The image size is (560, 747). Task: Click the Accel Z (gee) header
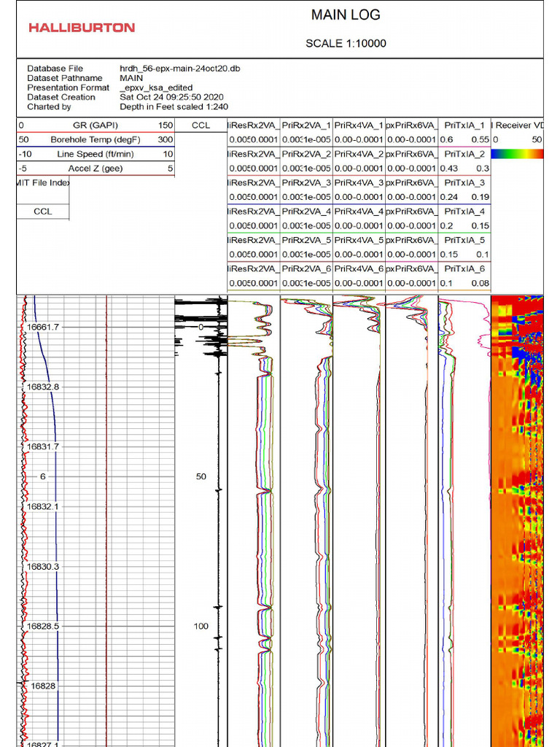tap(95, 169)
